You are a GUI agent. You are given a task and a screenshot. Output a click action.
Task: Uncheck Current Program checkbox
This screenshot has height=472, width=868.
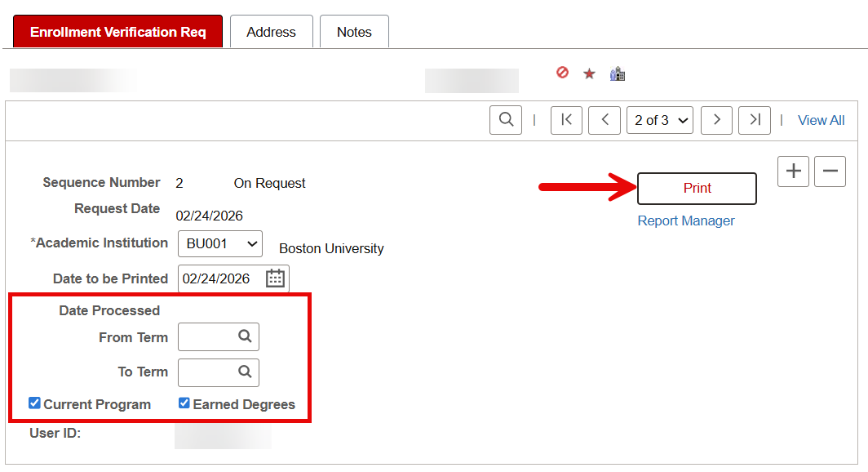(x=34, y=403)
